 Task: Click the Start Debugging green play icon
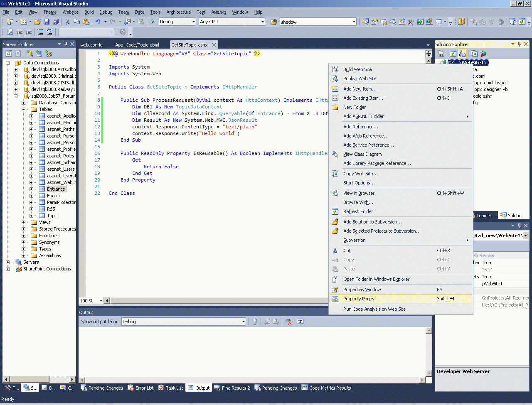click(153, 22)
